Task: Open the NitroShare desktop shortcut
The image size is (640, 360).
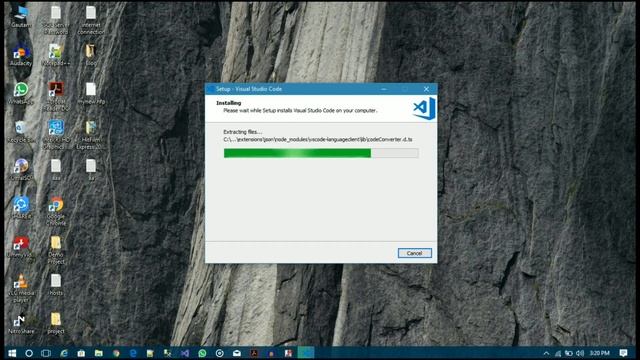Action: [x=21, y=324]
